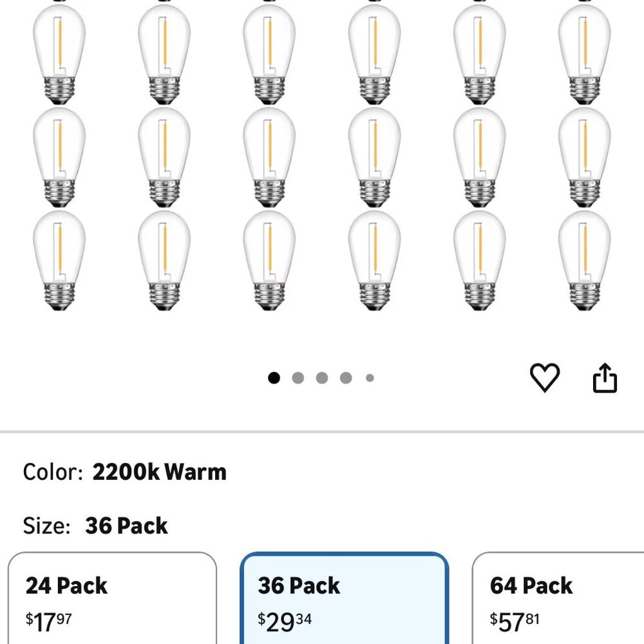The image size is (644, 644).
Task: Open the share options
Action: tap(605, 377)
